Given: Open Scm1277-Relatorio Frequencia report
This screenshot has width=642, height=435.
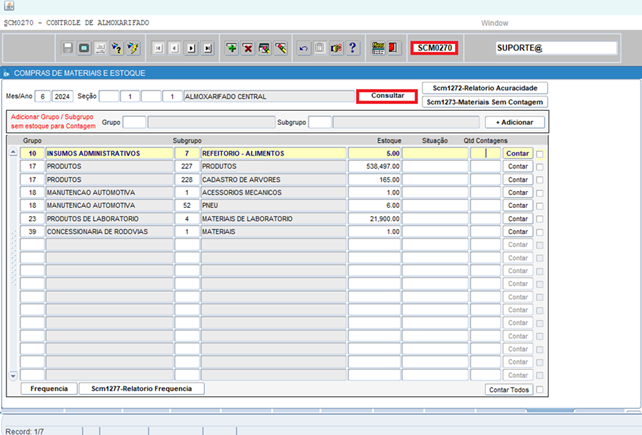Looking at the screenshot, I should [142, 389].
